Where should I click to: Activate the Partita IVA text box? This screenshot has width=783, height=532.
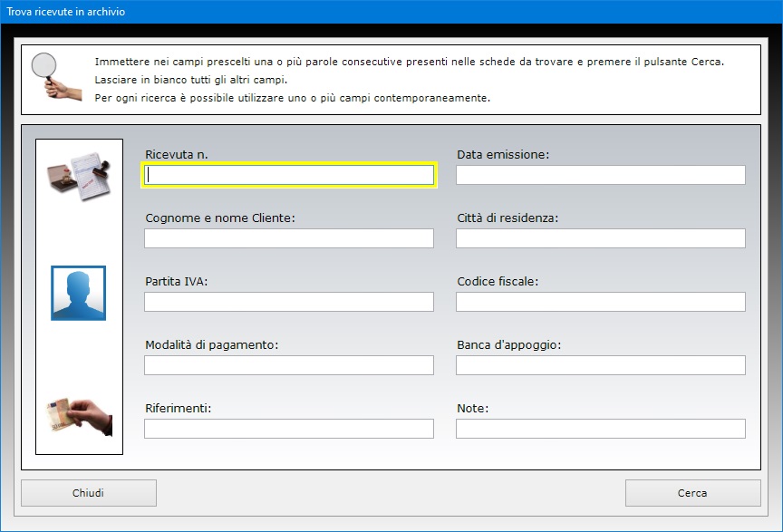pyautogui.click(x=289, y=302)
